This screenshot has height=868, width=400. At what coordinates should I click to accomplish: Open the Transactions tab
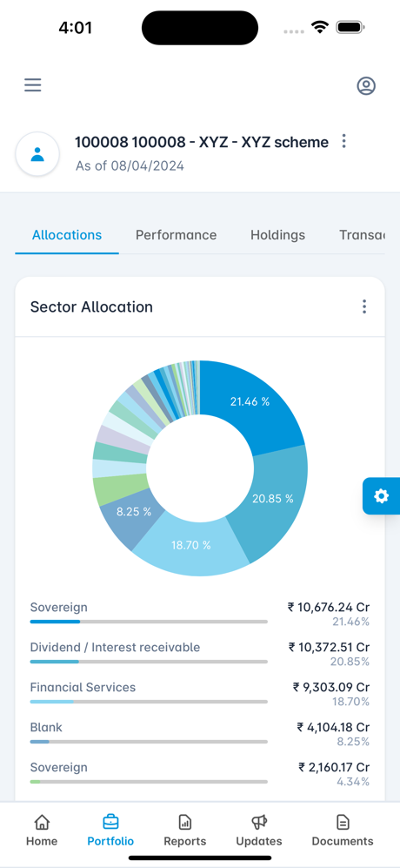point(362,235)
